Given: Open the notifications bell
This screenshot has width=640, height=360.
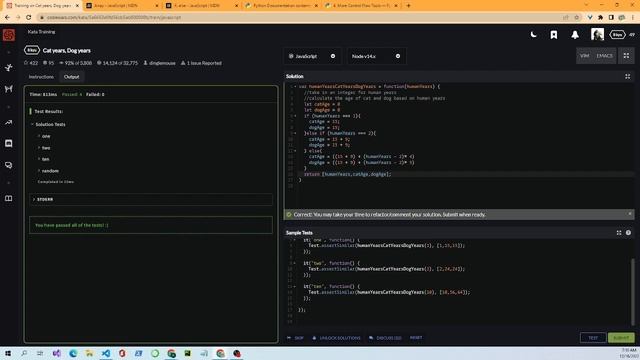Looking at the screenshot, I should coord(575,35).
